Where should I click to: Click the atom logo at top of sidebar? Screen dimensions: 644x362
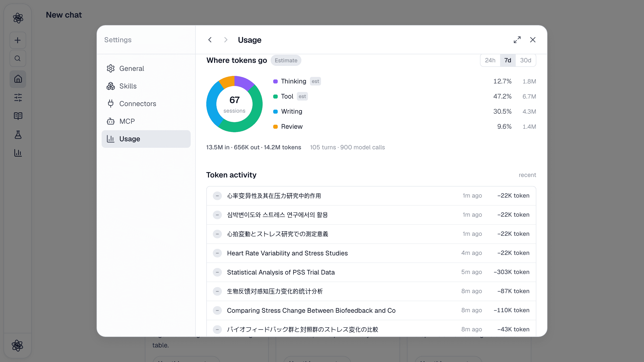[x=18, y=18]
